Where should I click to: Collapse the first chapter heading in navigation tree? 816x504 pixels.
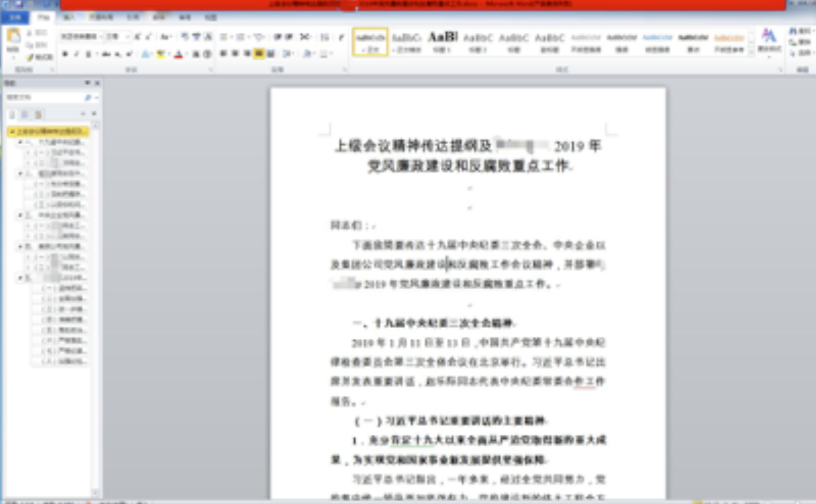click(20, 143)
